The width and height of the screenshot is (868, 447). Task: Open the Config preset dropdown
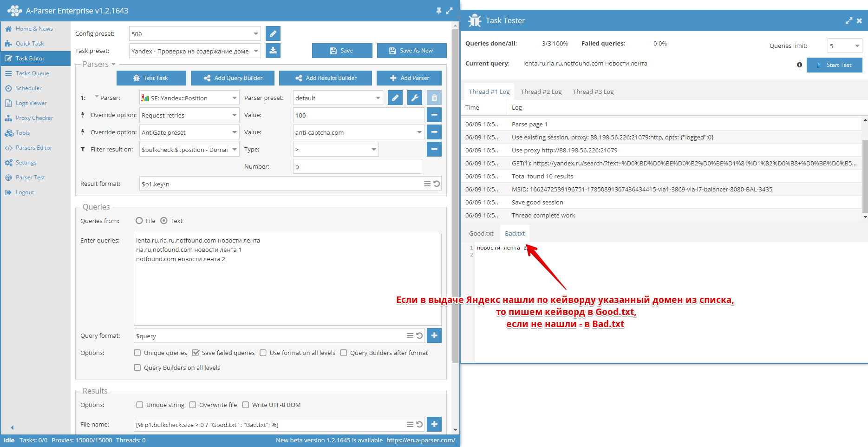pyautogui.click(x=256, y=33)
